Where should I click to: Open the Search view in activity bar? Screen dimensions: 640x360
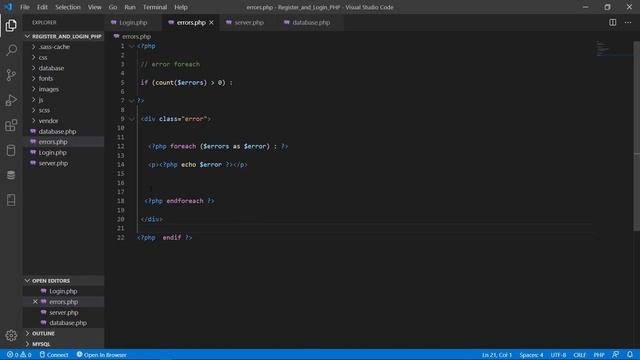[11, 50]
